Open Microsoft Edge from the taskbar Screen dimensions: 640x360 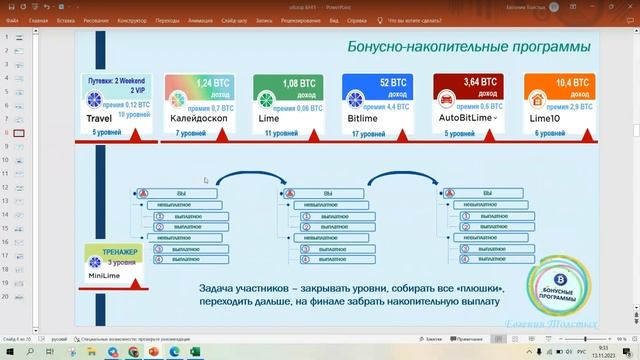click(x=174, y=352)
